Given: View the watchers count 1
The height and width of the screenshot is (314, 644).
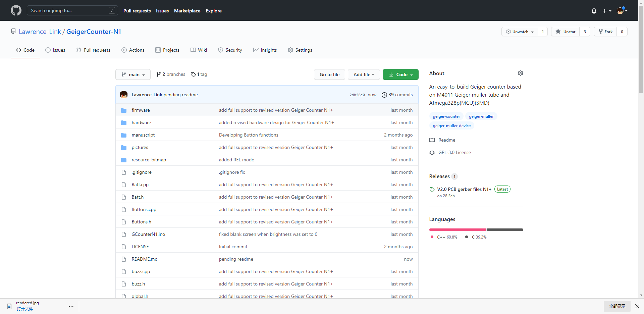Looking at the screenshot, I should [x=543, y=32].
